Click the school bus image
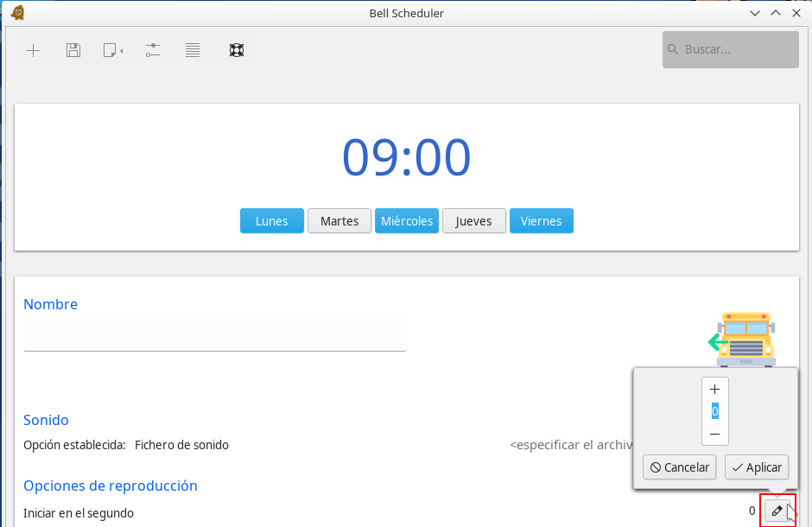 (x=742, y=339)
